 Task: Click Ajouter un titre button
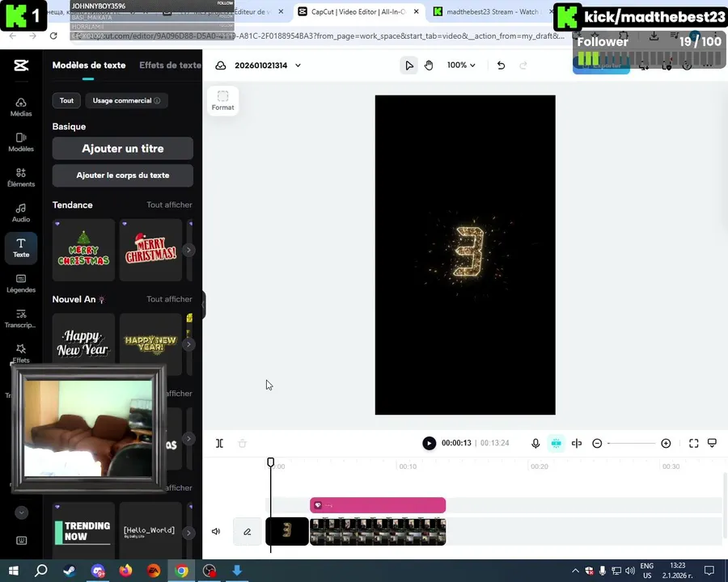click(123, 149)
